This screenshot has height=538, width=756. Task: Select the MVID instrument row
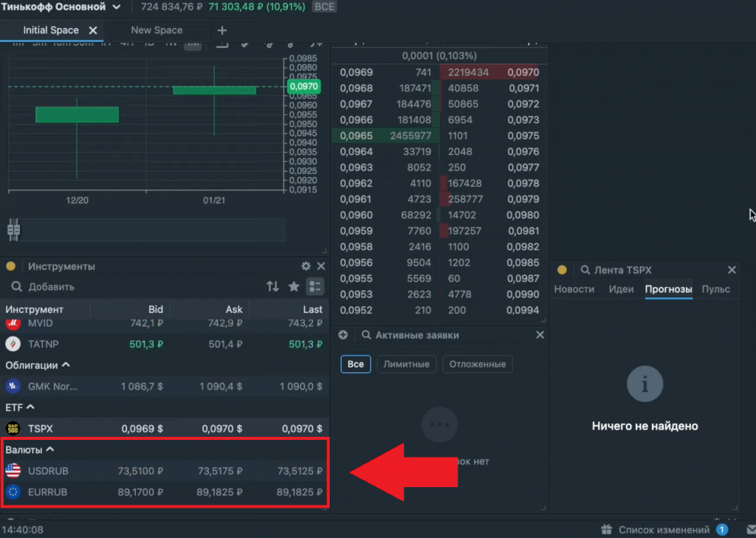(x=164, y=323)
